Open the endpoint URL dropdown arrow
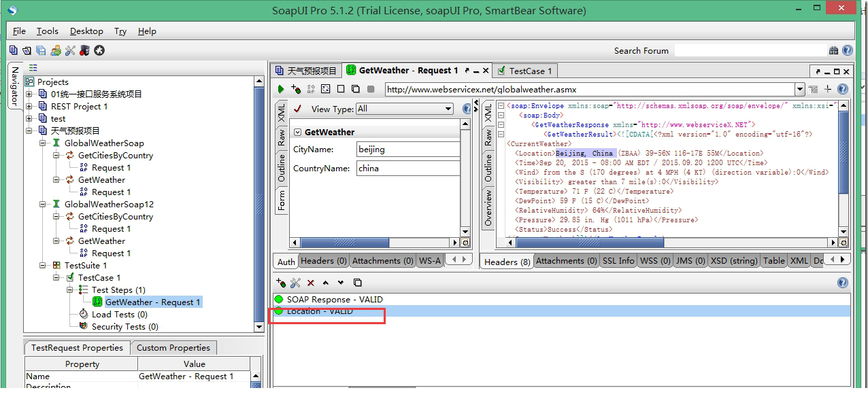 tap(799, 89)
